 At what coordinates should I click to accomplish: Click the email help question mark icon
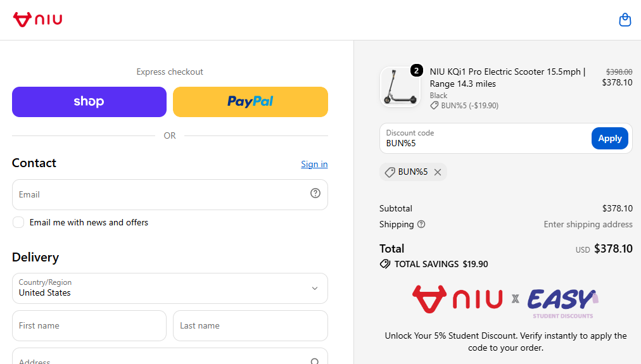[315, 193]
